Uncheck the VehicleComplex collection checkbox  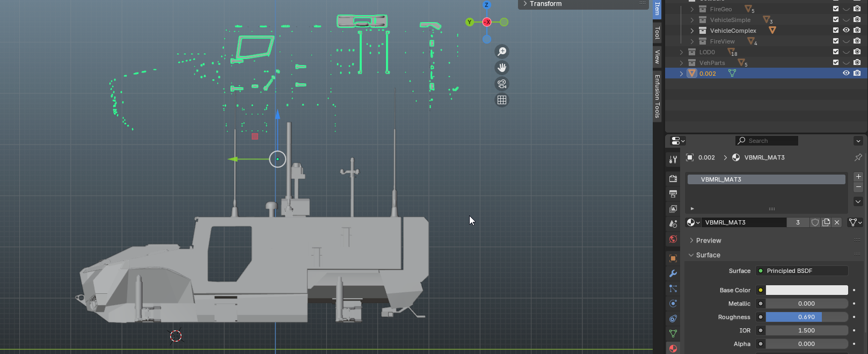coord(836,31)
